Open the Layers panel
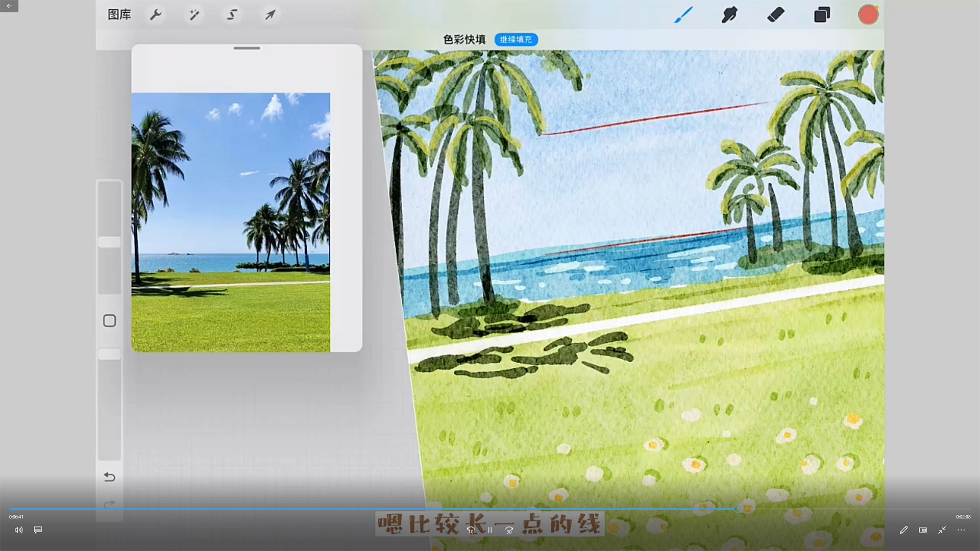Viewport: 980px width, 551px height. click(822, 14)
